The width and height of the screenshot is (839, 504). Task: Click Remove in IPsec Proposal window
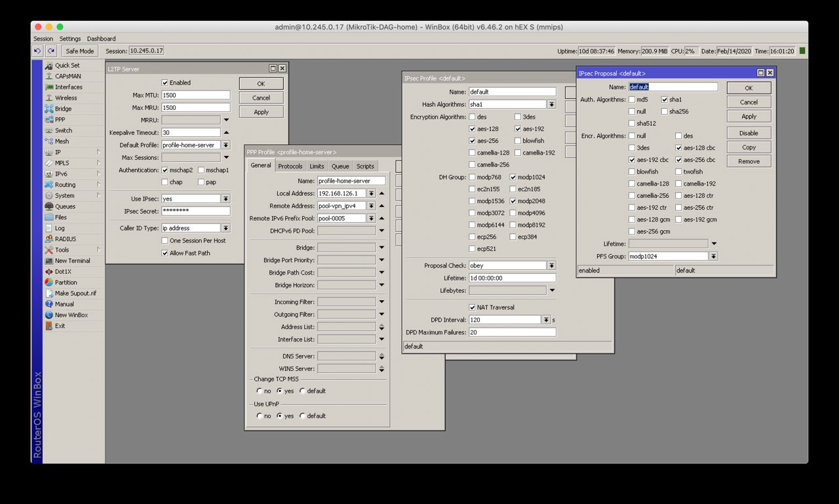[x=749, y=161]
